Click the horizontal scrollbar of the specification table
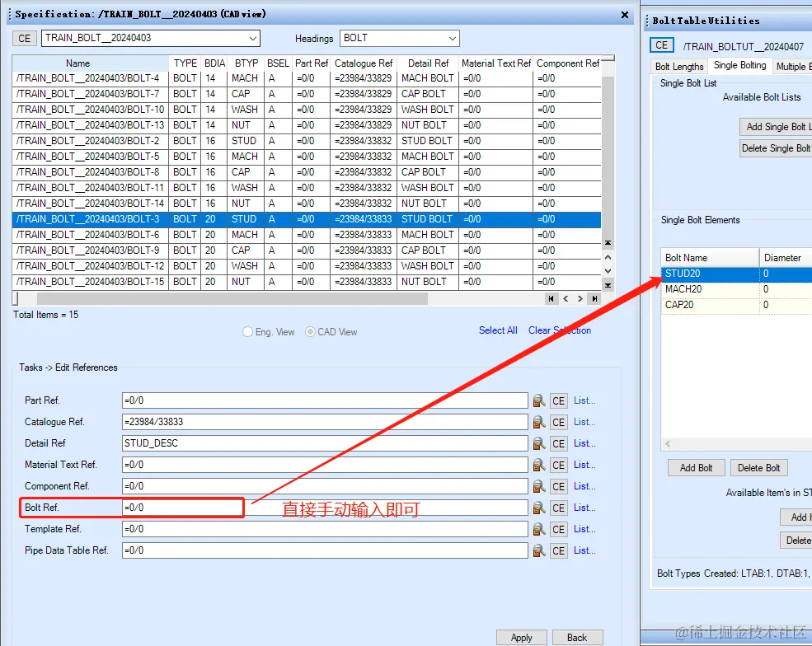This screenshot has width=812, height=646. click(x=232, y=298)
